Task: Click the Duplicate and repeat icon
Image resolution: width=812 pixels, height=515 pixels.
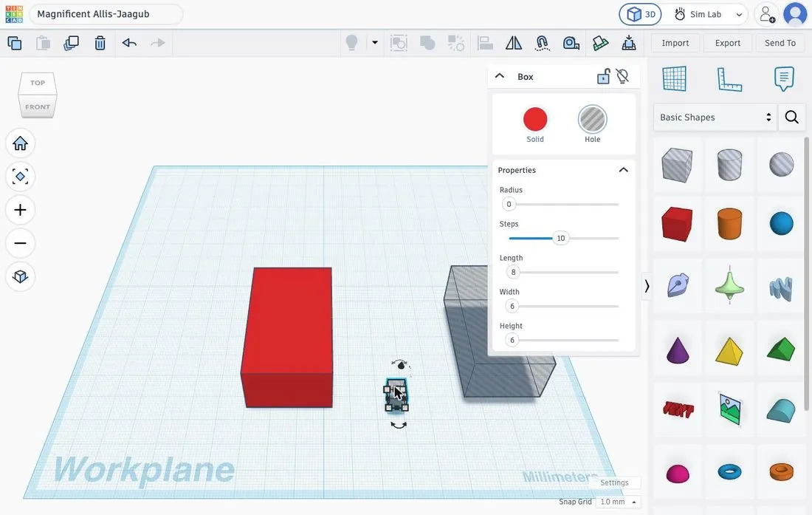Action: coord(71,43)
